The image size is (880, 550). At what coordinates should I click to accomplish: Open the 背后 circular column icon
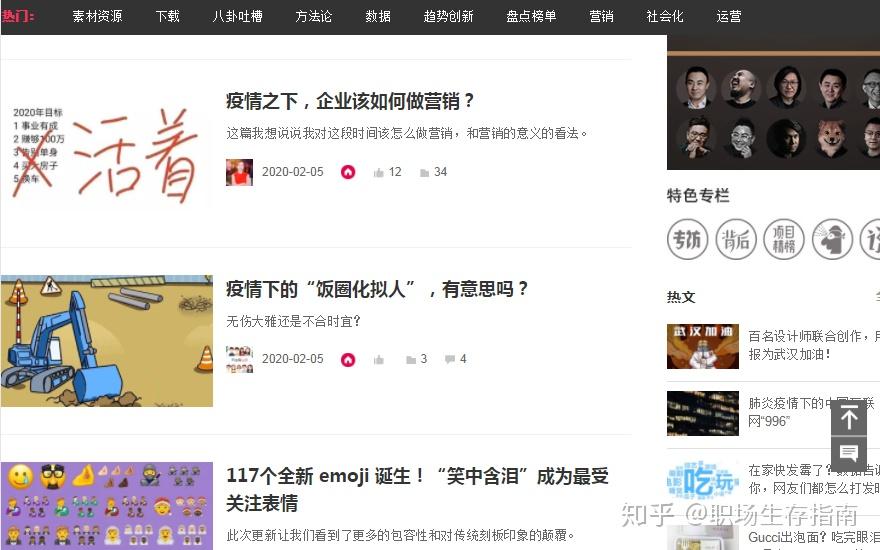(x=736, y=239)
